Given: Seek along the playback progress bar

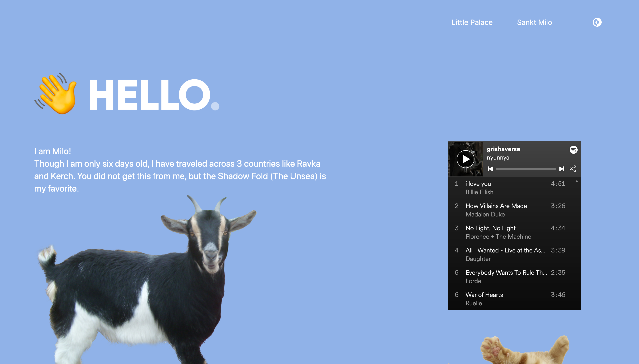Looking at the screenshot, I should point(526,169).
